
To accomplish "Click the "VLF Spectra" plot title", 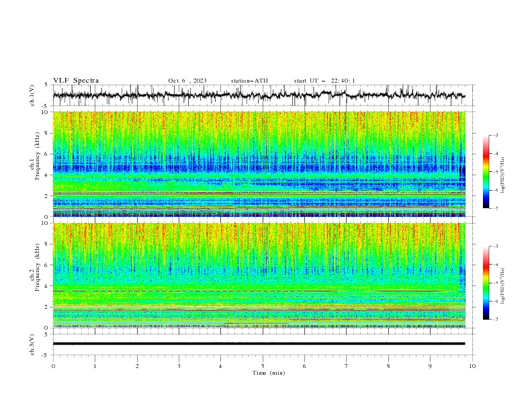I will point(76,81).
